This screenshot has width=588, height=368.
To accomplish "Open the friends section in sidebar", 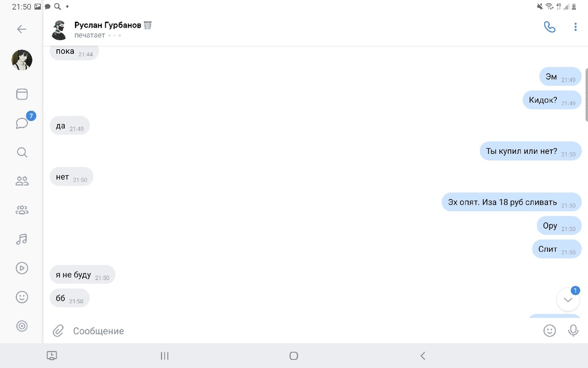I will 22,181.
